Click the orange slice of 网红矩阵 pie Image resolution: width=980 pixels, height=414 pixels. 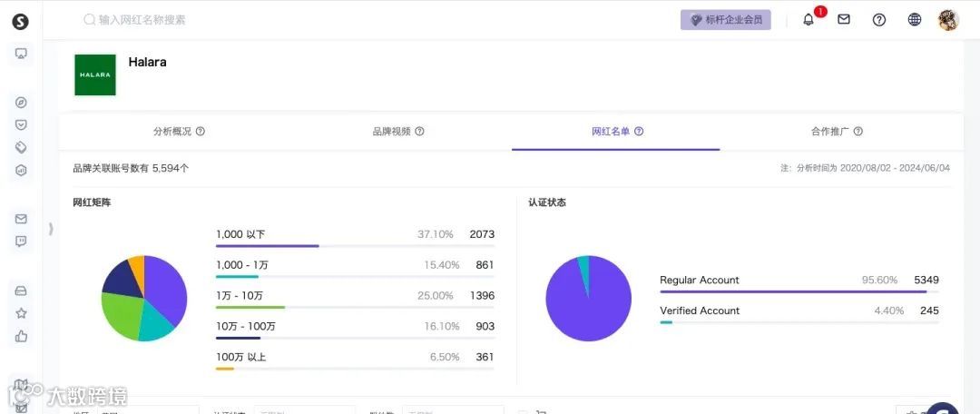(x=138, y=269)
